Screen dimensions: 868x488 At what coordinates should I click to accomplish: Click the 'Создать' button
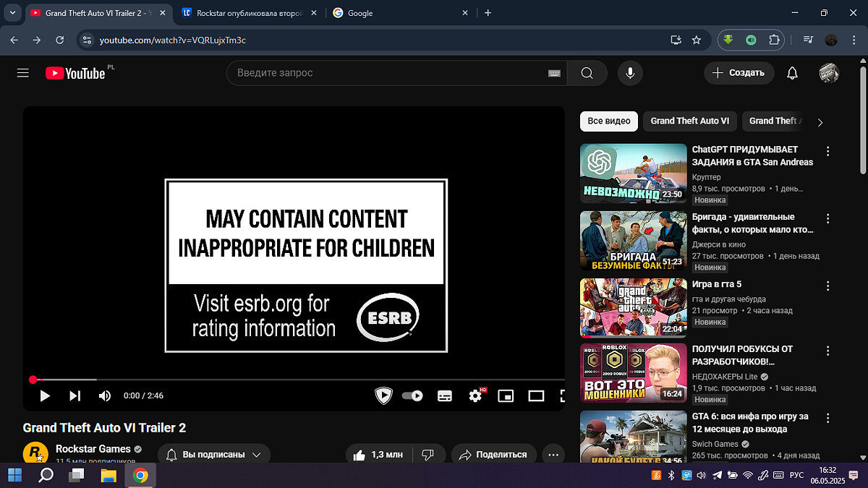(x=739, y=73)
